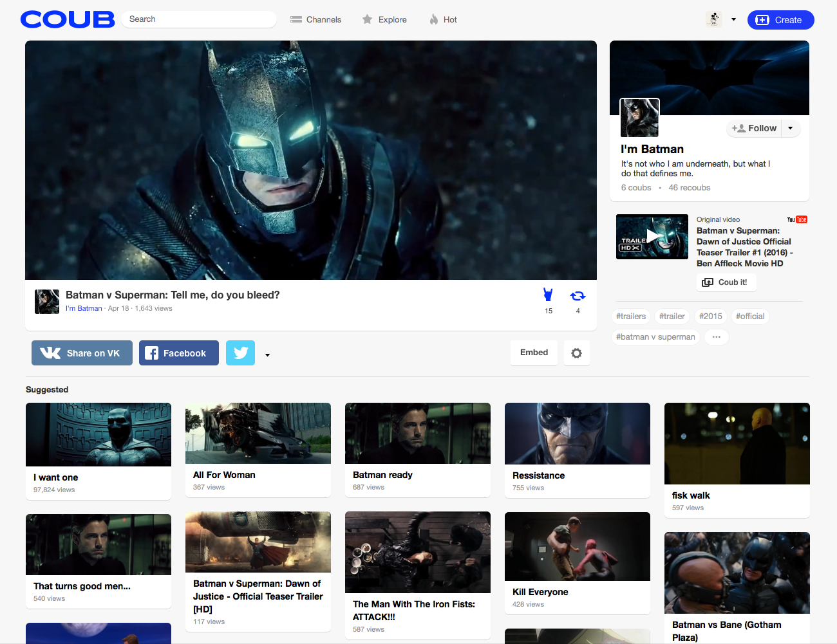The image size is (837, 644).
Task: Click the Create button
Action: pos(780,20)
